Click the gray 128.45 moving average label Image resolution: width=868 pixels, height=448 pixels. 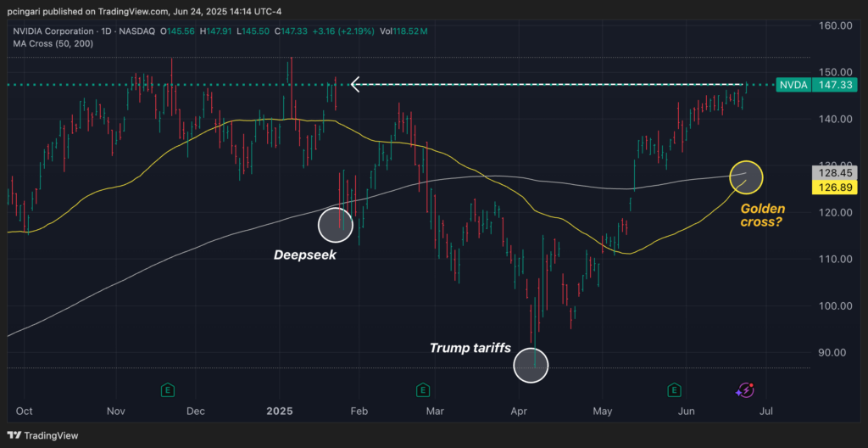pos(835,172)
